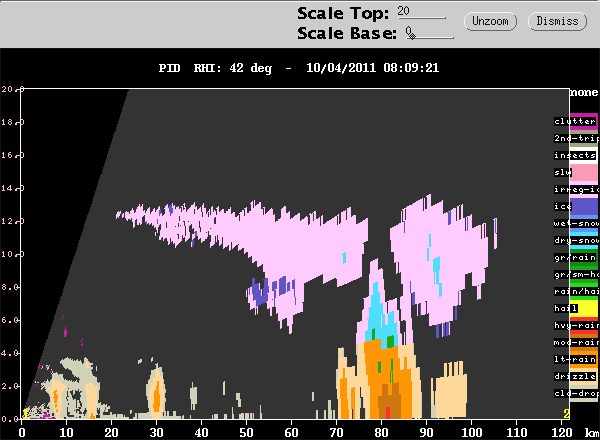The image size is (600, 440).
Task: Click the drizzle legend label
Action: click(575, 376)
